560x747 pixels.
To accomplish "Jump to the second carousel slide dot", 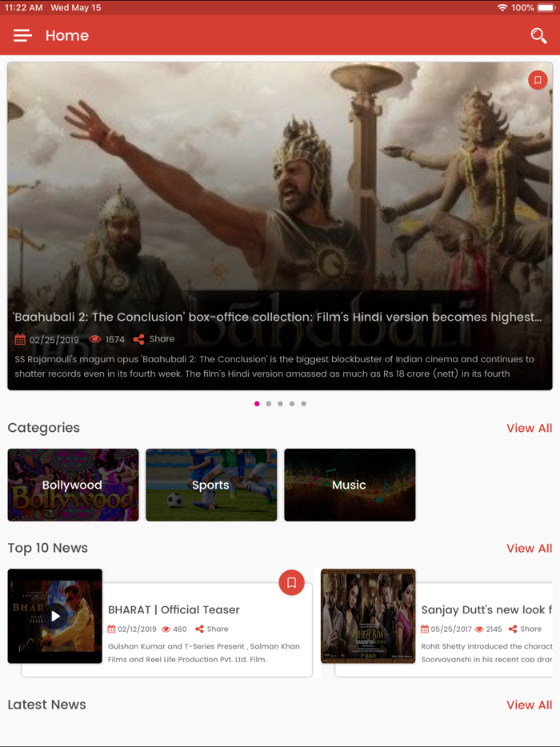I will click(269, 404).
